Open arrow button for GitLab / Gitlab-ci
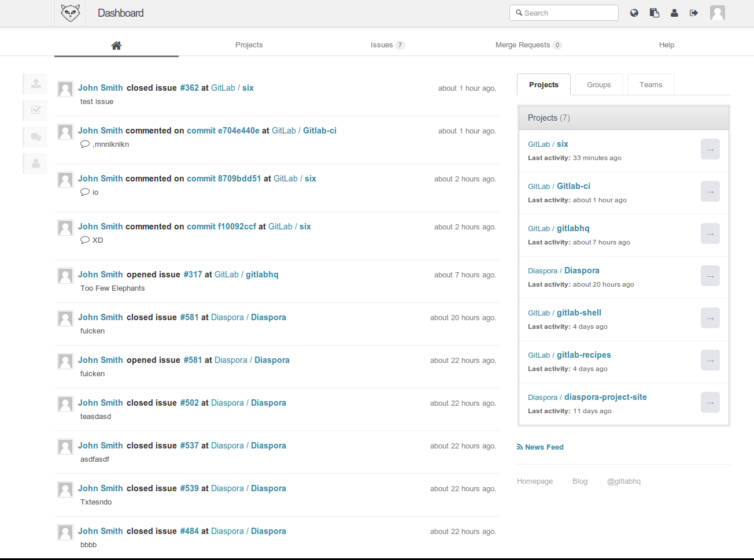This screenshot has height=560, width=754. pyautogui.click(x=710, y=192)
